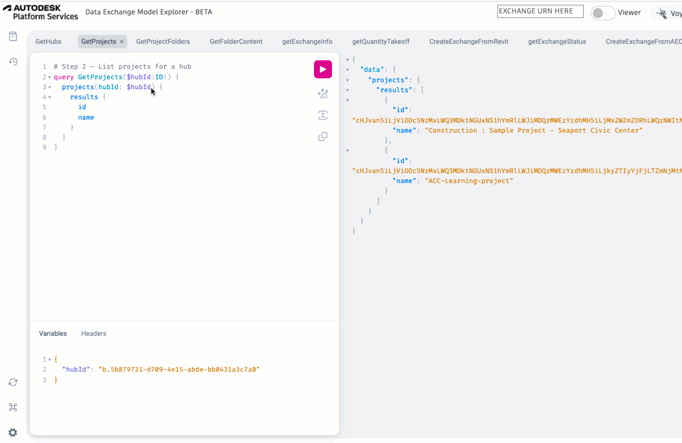Collapse the response root brace arrow
Viewport: 682px width, 443px height.
click(x=347, y=60)
